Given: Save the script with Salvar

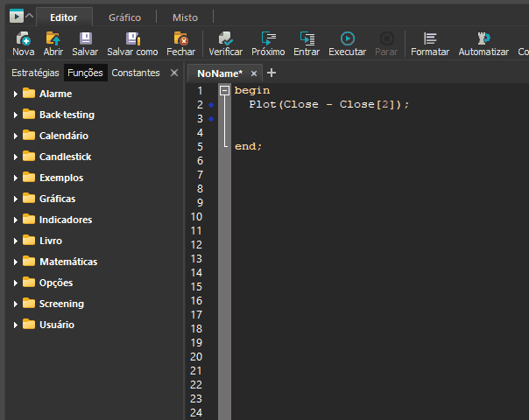Looking at the screenshot, I should pos(85,44).
